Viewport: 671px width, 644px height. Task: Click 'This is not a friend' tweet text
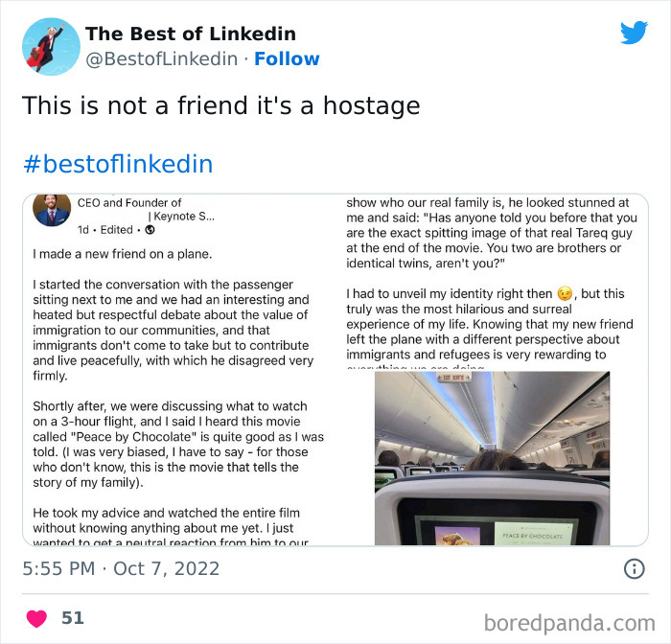220,105
